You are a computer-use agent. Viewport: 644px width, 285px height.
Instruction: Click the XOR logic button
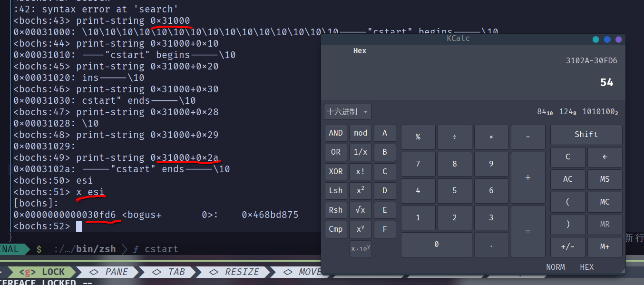tap(336, 172)
